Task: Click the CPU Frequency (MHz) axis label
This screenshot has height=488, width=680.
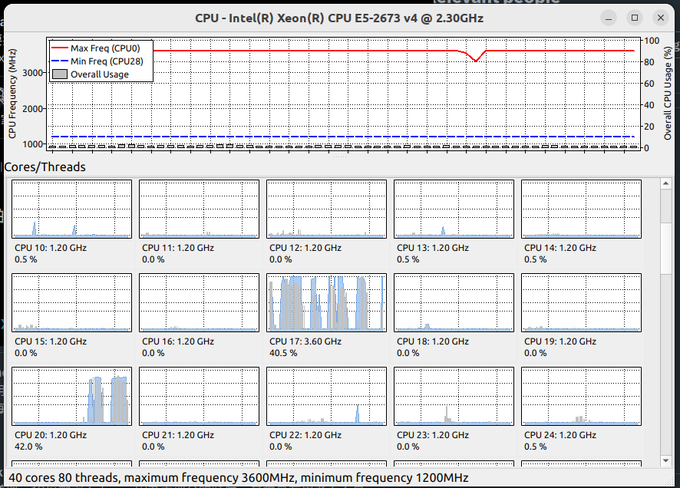Action: 12,93
